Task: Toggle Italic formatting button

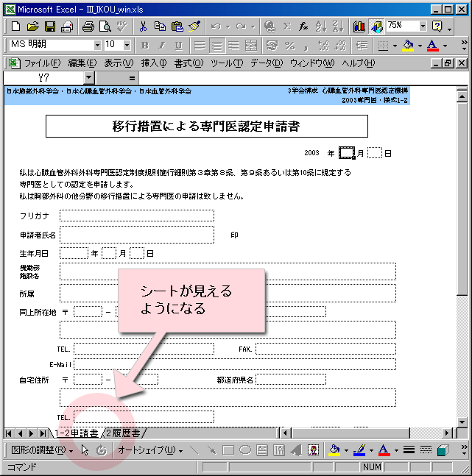Action: (x=162, y=46)
